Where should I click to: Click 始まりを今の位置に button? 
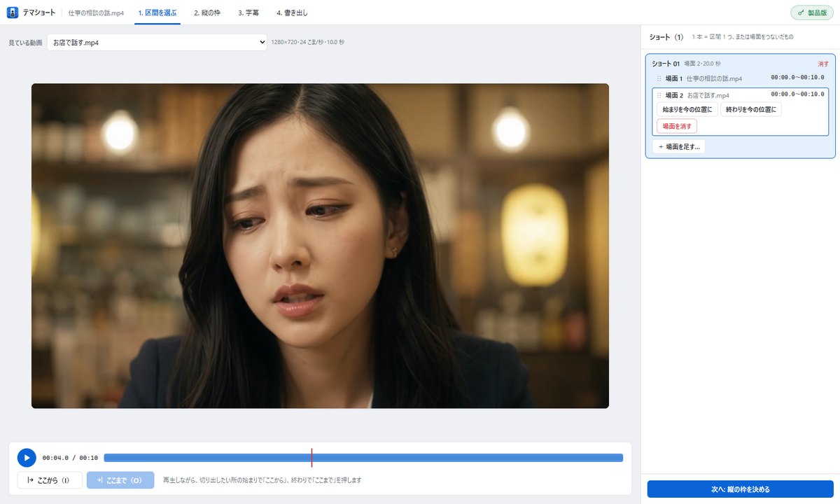tap(687, 109)
